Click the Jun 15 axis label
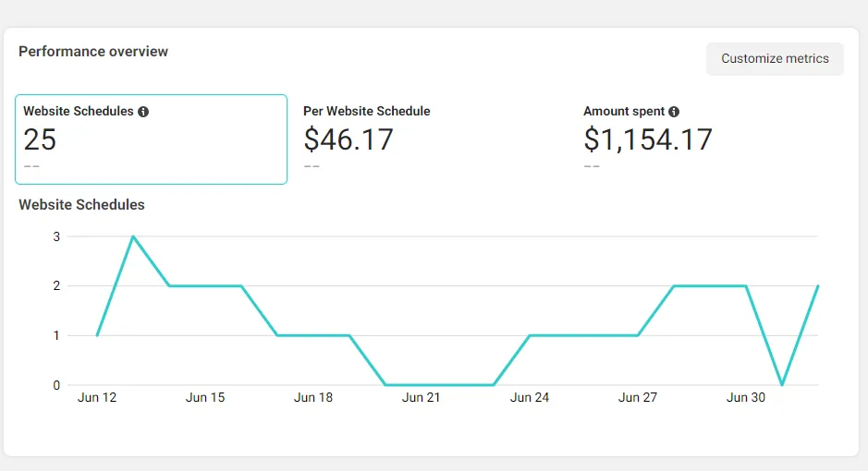Image resolution: width=868 pixels, height=471 pixels. pyautogui.click(x=205, y=398)
